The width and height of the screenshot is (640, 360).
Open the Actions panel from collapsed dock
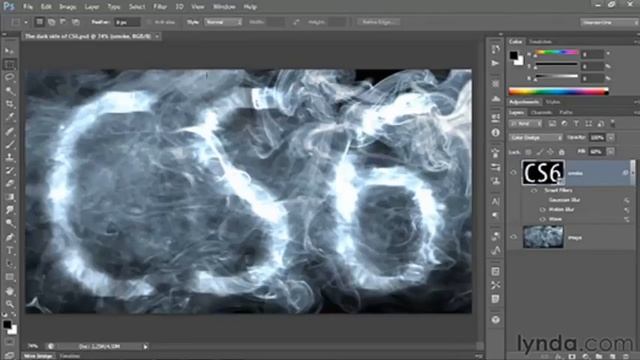click(496, 63)
